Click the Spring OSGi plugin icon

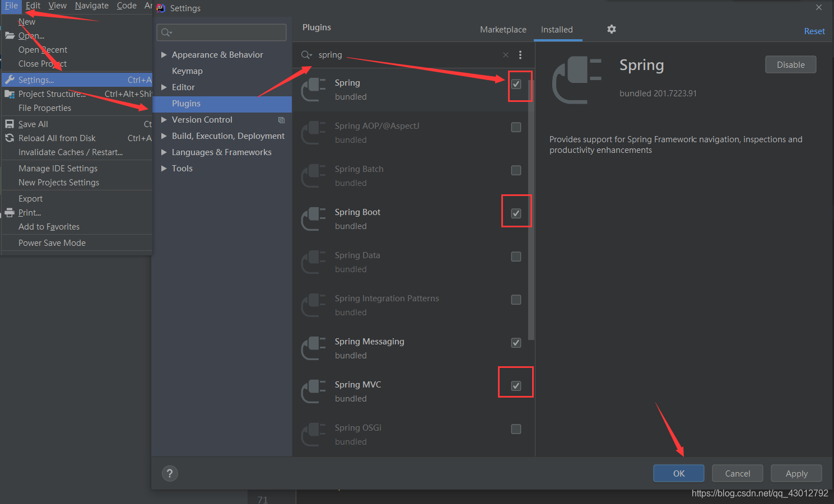click(314, 435)
